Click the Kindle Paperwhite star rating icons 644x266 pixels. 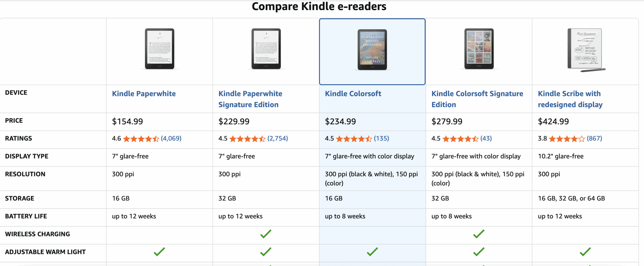point(141,139)
